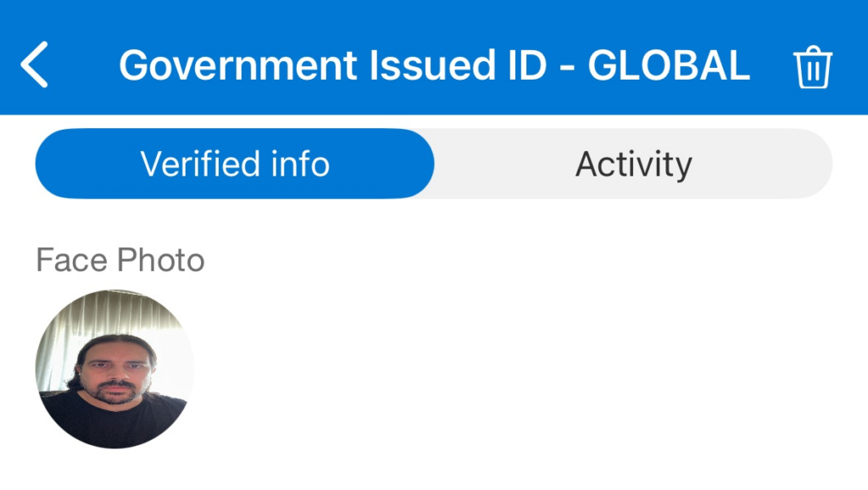Open the circular face photo thumbnail
Screen dimensions: 868x490
(114, 369)
